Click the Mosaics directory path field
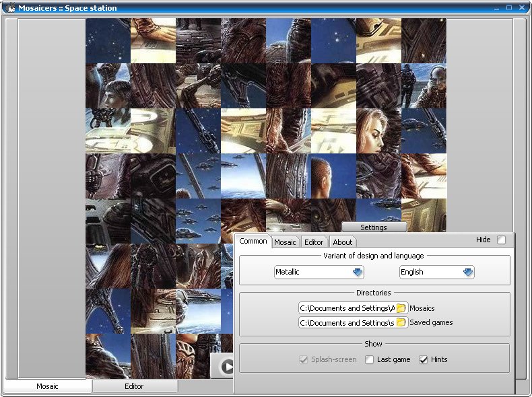532x397 pixels. [347, 308]
